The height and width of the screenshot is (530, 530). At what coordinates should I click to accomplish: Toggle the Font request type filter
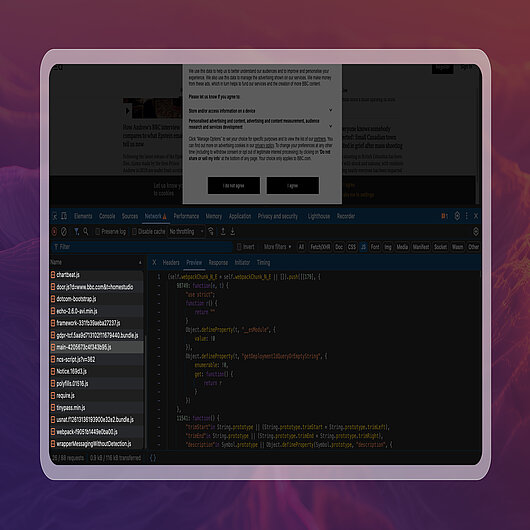[375, 247]
